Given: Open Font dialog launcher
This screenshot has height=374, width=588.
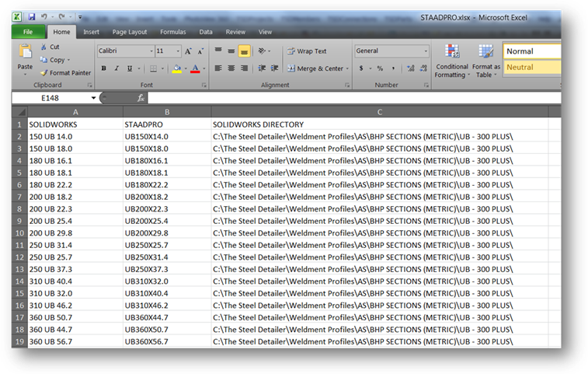Looking at the screenshot, I should point(204,86).
